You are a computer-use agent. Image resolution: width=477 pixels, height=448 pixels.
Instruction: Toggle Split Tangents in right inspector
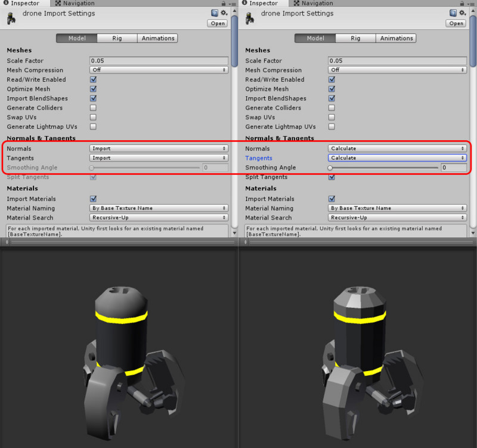click(x=332, y=177)
